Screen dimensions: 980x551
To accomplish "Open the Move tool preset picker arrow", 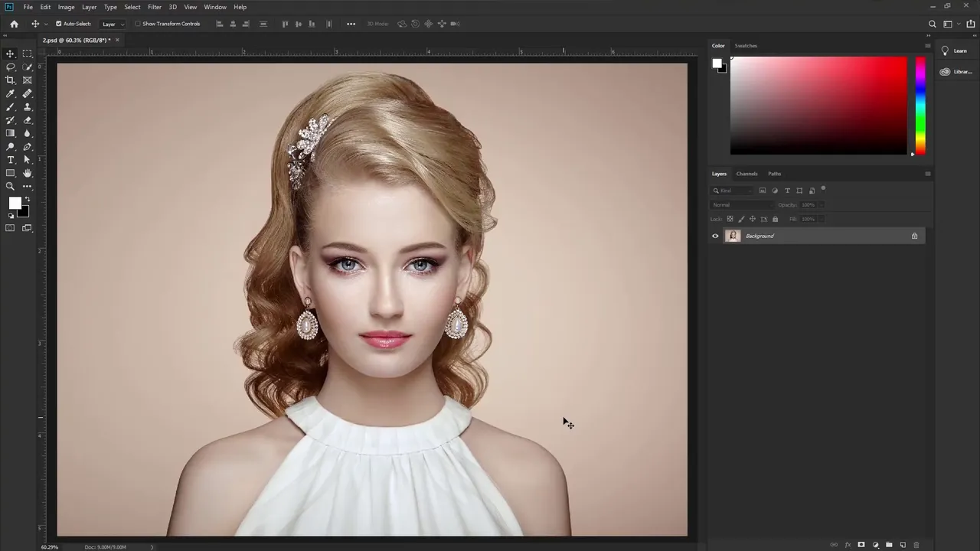I will pos(46,24).
